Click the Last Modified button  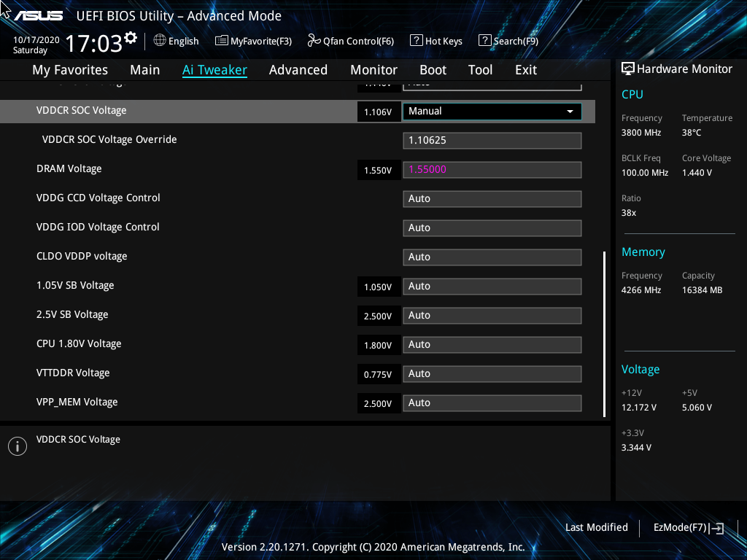(x=597, y=528)
